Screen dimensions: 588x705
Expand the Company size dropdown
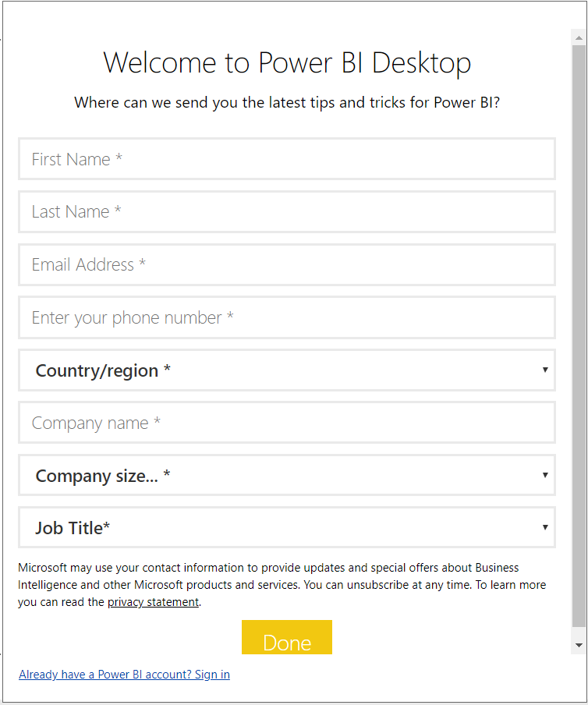point(287,475)
